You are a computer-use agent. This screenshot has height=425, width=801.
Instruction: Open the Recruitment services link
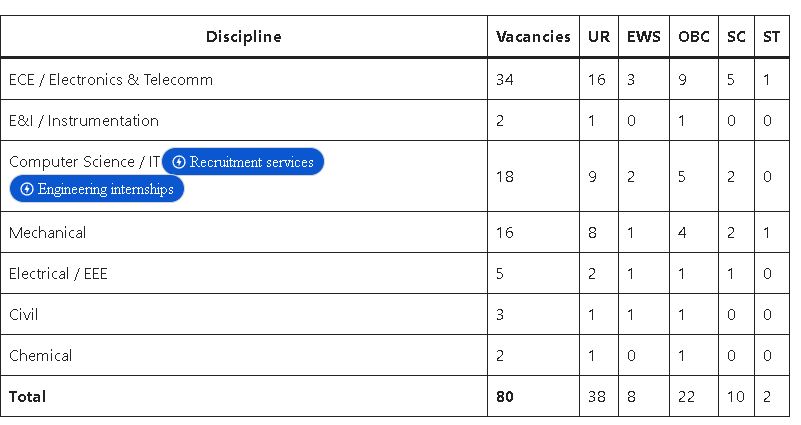[x=243, y=162]
